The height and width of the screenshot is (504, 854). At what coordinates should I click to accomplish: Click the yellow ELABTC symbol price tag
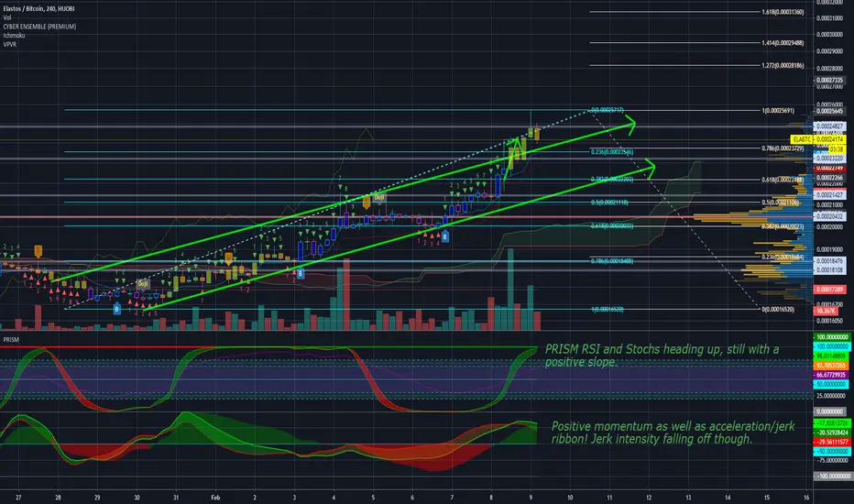(802, 139)
